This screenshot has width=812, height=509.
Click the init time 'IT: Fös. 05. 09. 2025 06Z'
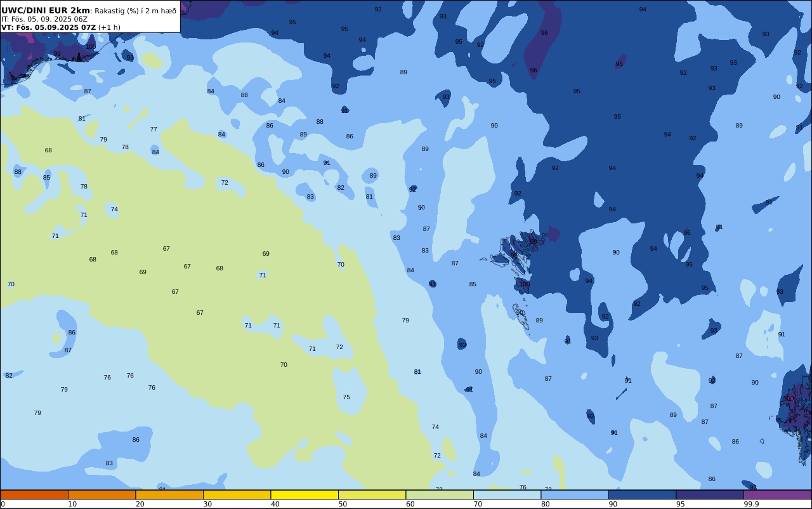[44, 19]
